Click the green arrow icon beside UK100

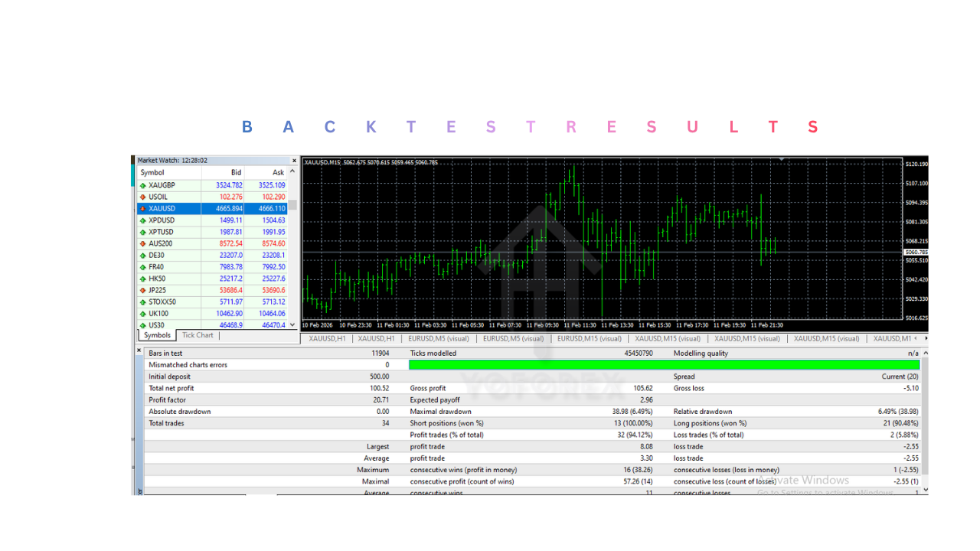(143, 313)
